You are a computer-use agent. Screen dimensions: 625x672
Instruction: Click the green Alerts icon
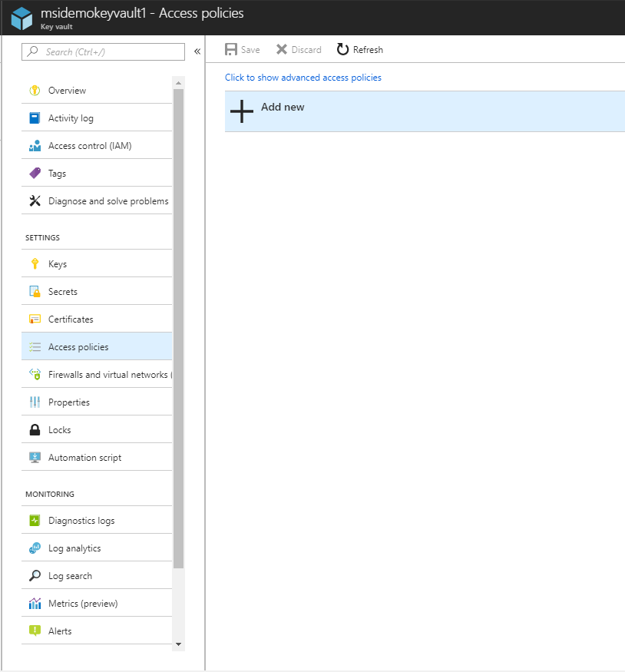(x=35, y=631)
